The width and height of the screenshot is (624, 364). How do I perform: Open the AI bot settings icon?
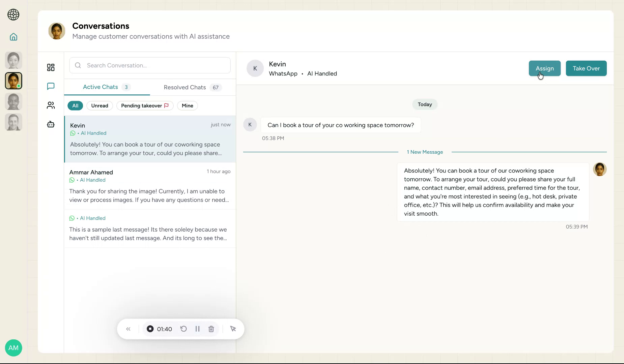coord(51,124)
